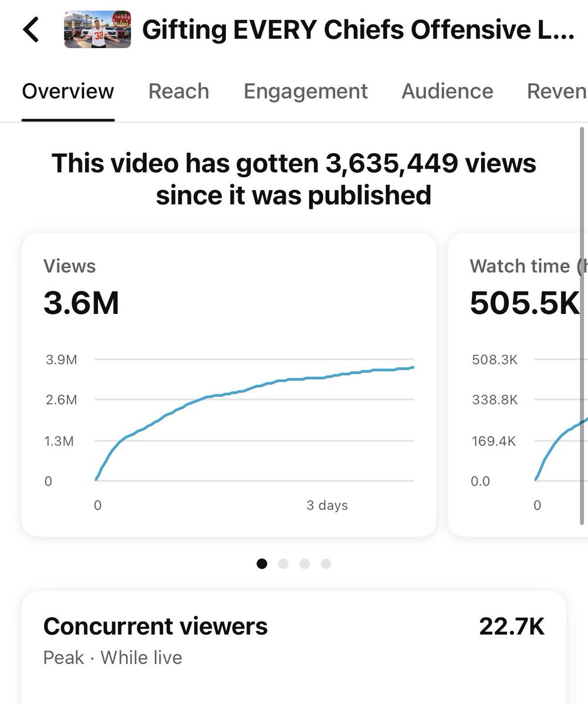588x704 pixels.
Task: Switch to the Engagement tab
Action: (x=306, y=92)
